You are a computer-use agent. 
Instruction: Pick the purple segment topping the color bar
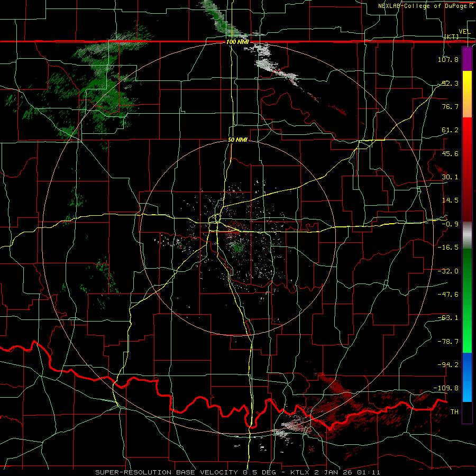click(x=467, y=59)
